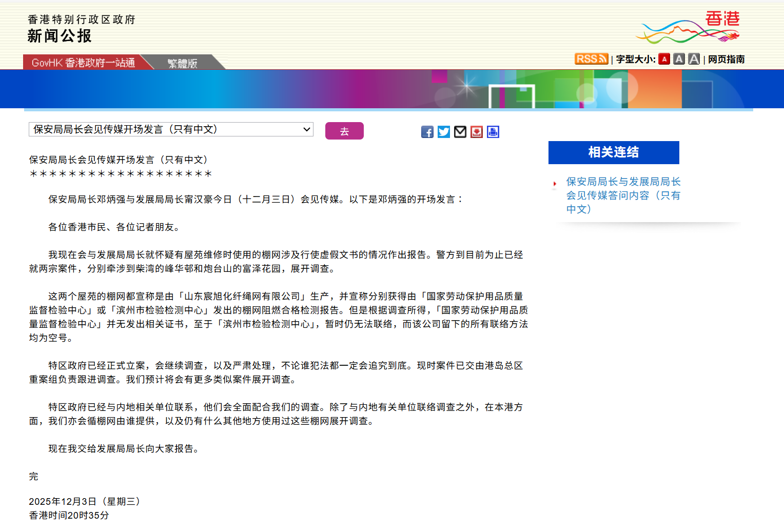This screenshot has height=532, width=784.
Task: Click the Hong Kong dragon logo
Action: 688,28
